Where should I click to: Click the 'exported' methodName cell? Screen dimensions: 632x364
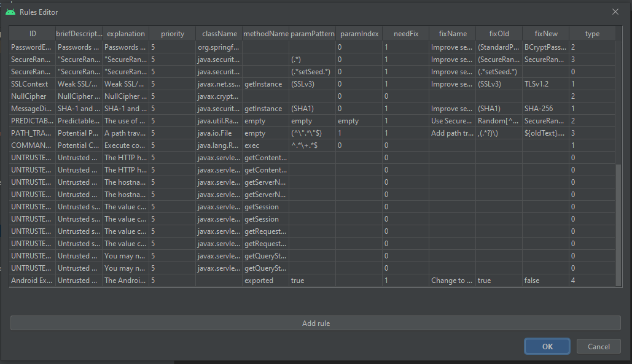click(x=265, y=281)
